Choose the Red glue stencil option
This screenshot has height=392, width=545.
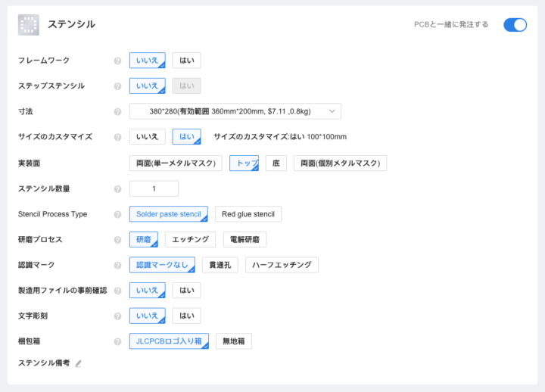click(248, 214)
